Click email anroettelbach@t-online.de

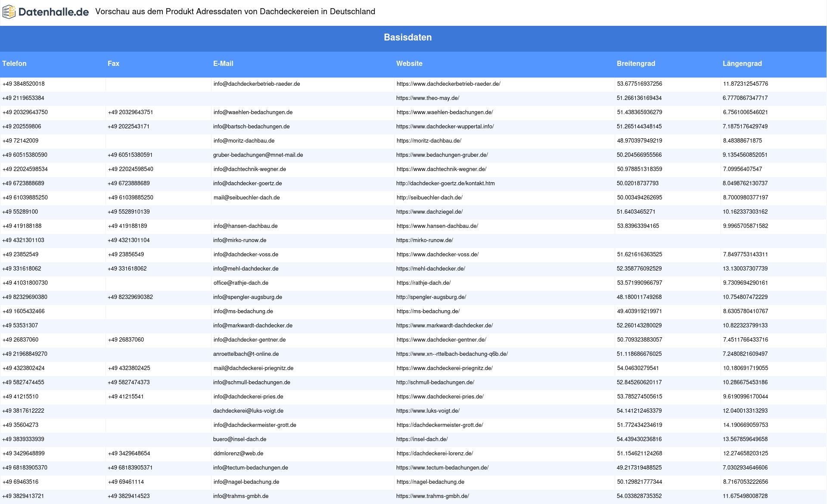[x=246, y=354]
